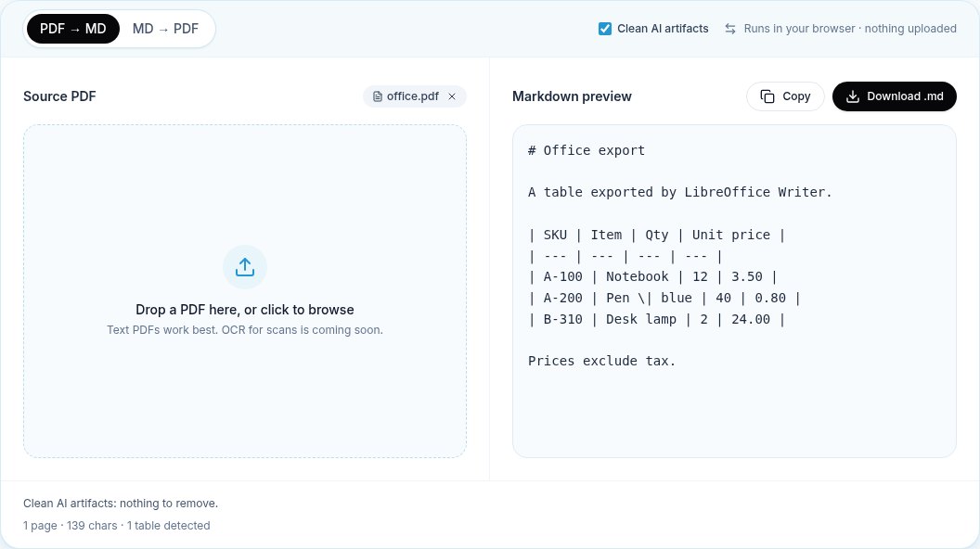This screenshot has height=549, width=980.
Task: Click the swap arrows icon beside 'Runs in your browser'
Action: pos(730,29)
